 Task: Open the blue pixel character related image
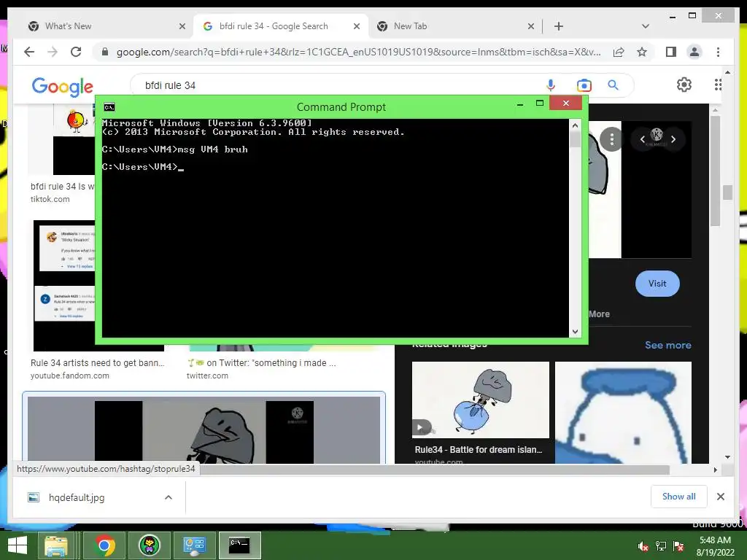point(623,413)
